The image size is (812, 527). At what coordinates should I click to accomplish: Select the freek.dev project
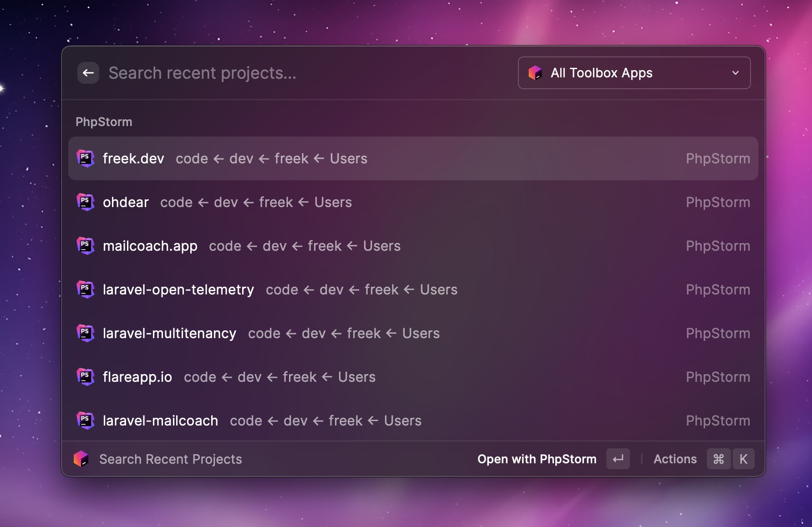[x=413, y=158]
